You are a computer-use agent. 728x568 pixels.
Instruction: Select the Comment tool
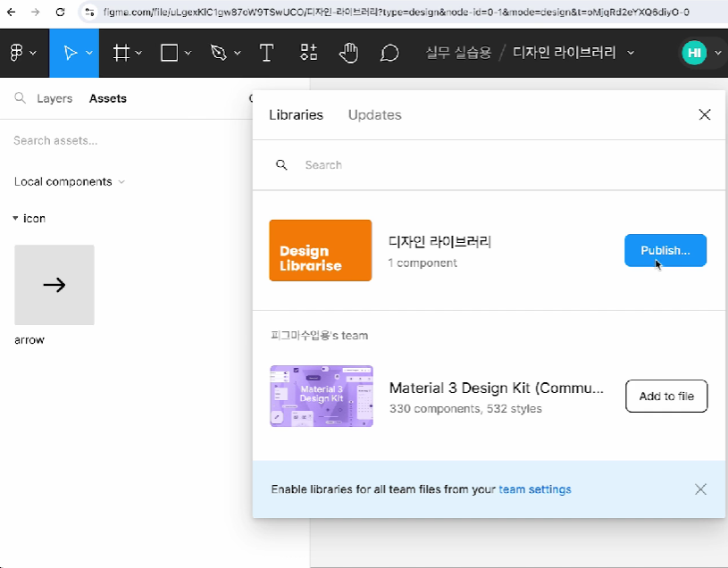(x=389, y=53)
